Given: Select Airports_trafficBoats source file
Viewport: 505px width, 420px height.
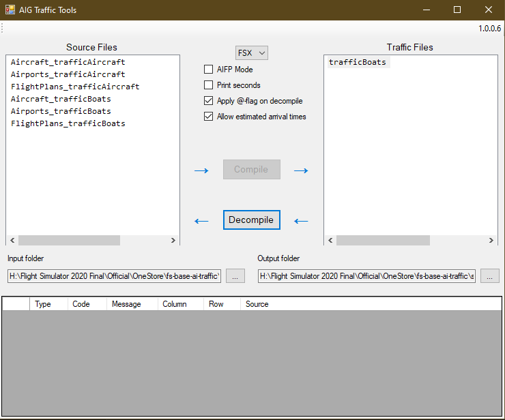Looking at the screenshot, I should (61, 111).
